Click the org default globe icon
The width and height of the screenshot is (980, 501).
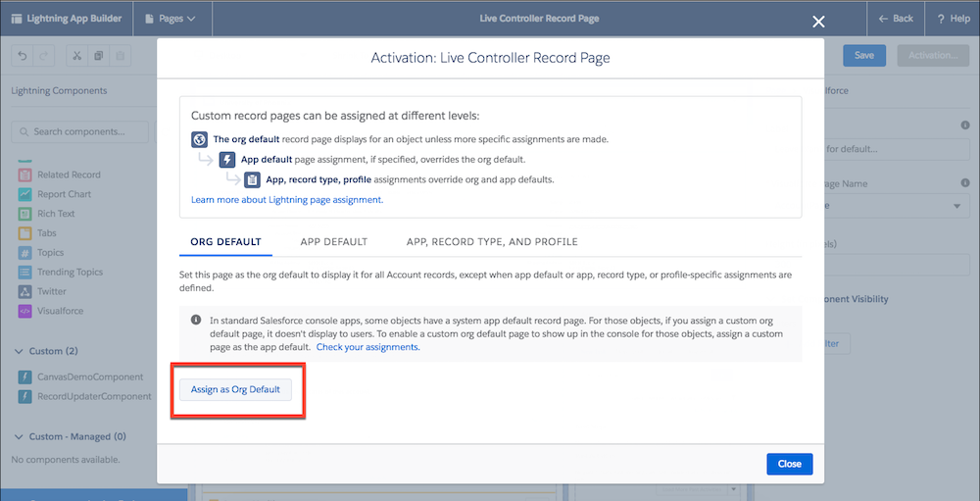199,139
